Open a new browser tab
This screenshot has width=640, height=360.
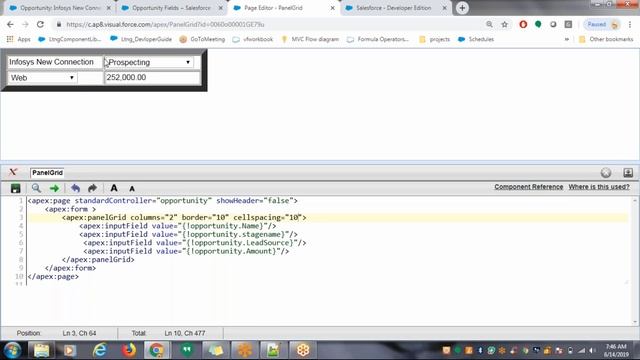click(x=462, y=8)
